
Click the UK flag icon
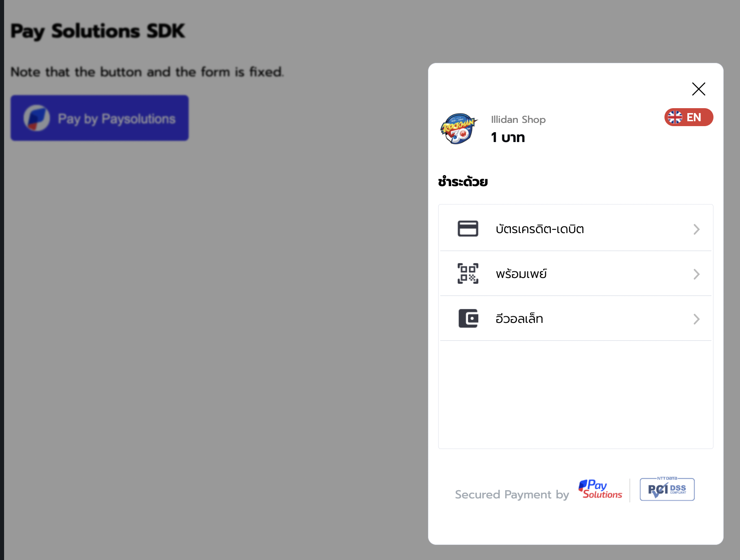click(x=675, y=118)
